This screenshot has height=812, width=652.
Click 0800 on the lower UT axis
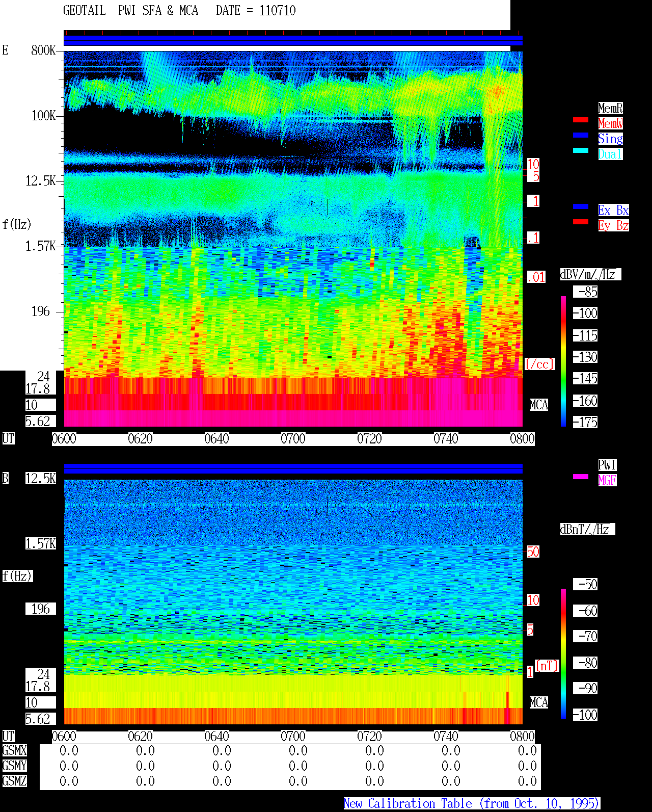(523, 736)
